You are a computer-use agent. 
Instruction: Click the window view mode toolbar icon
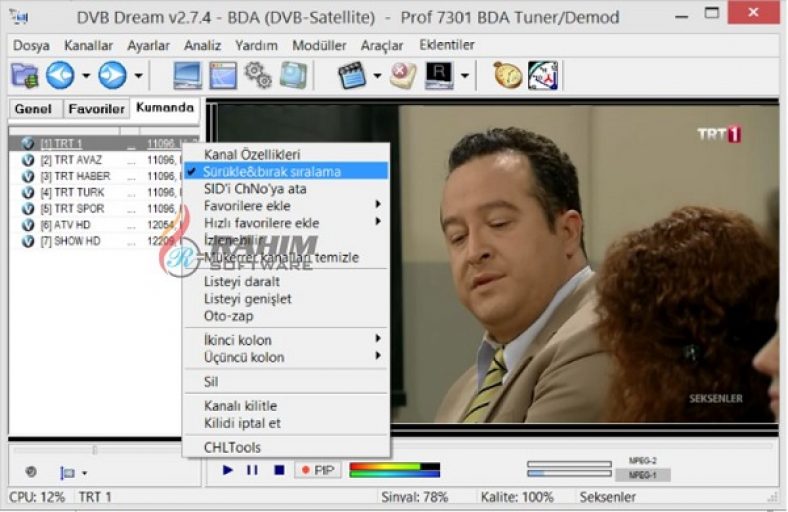pos(223,75)
